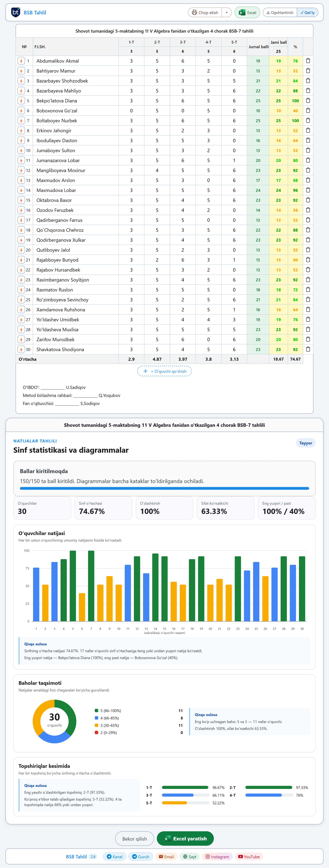The image size is (329, 868).
Task: Click the chart bar for student number 5
Action: coord(73,586)
